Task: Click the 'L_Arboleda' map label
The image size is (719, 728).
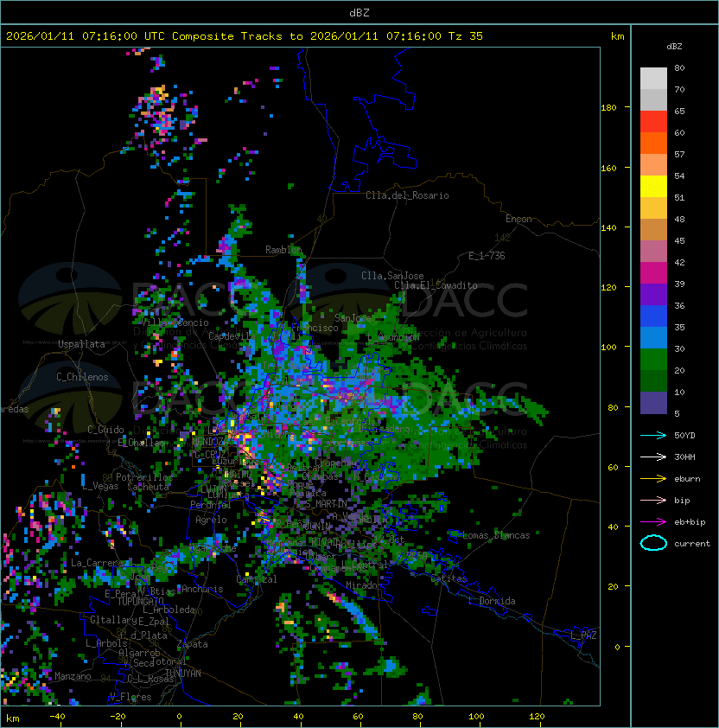Action: tap(169, 610)
